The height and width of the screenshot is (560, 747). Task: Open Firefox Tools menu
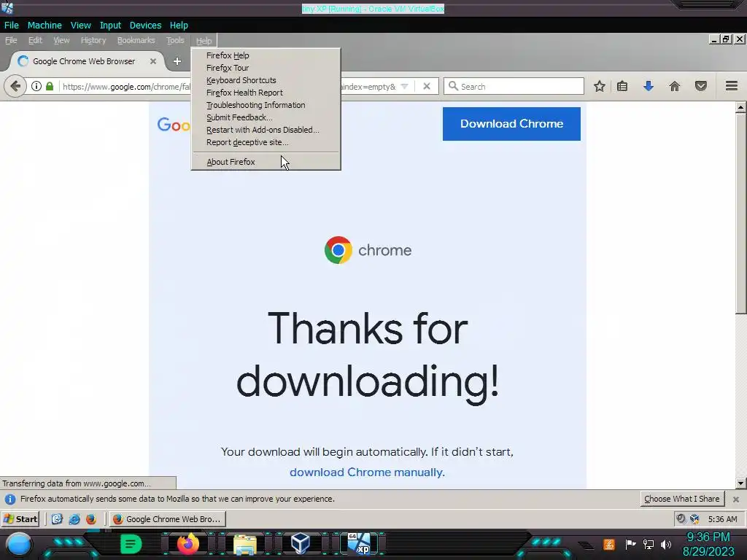(x=175, y=41)
